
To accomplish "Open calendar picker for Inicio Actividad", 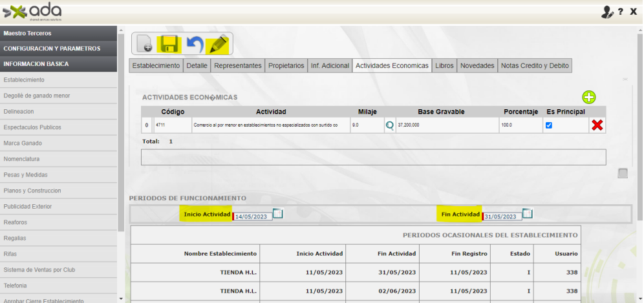I will click(x=278, y=214).
